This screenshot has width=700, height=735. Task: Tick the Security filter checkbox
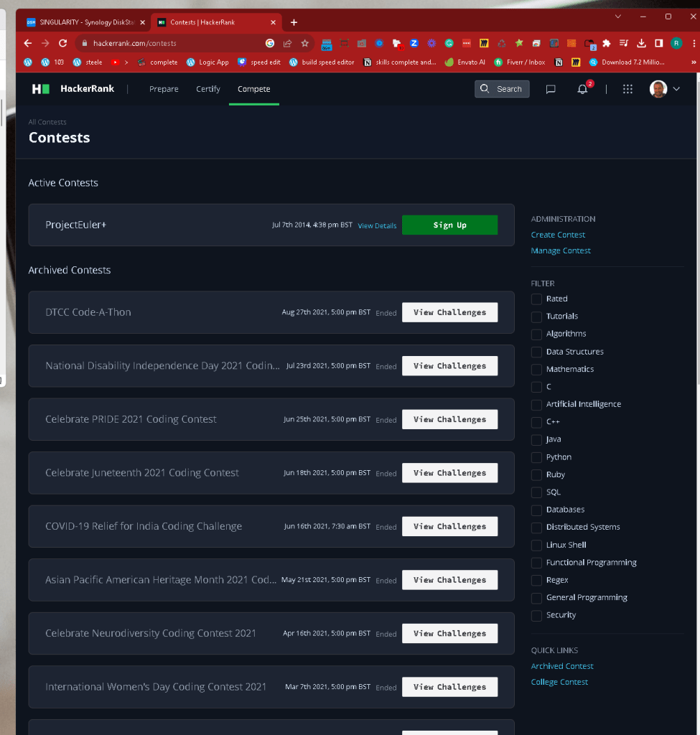536,615
